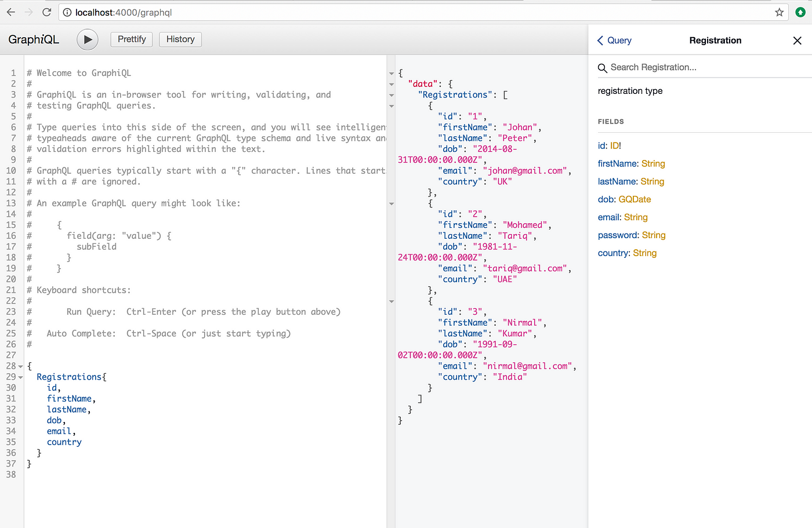Click firstName on editor line 31
812x528 pixels.
[x=69, y=399]
